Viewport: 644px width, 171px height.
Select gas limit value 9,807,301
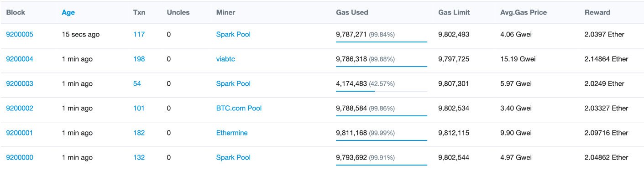coord(454,83)
